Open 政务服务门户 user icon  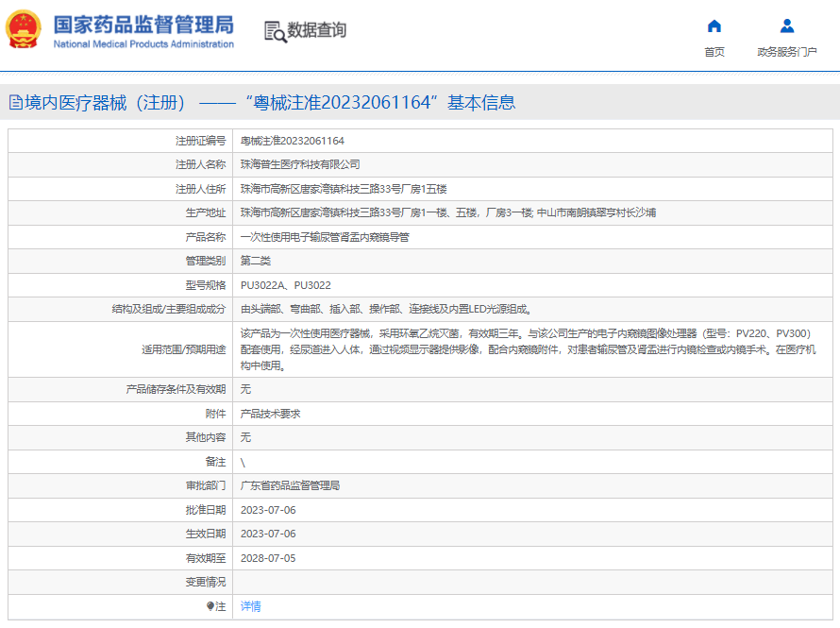787,25
